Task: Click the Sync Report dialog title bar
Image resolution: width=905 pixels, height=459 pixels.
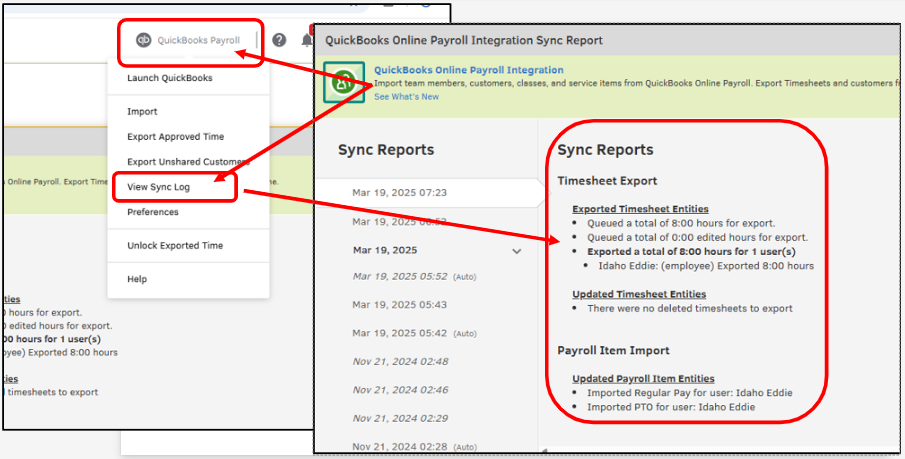Action: (x=607, y=40)
